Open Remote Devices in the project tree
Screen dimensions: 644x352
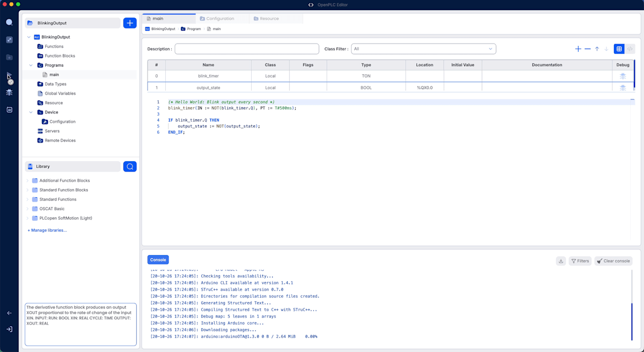click(60, 140)
